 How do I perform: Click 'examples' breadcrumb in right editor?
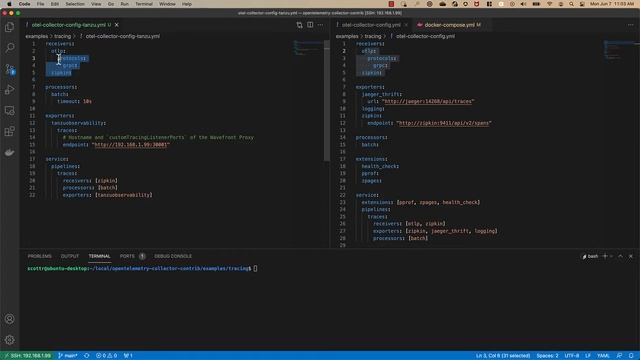pos(347,36)
